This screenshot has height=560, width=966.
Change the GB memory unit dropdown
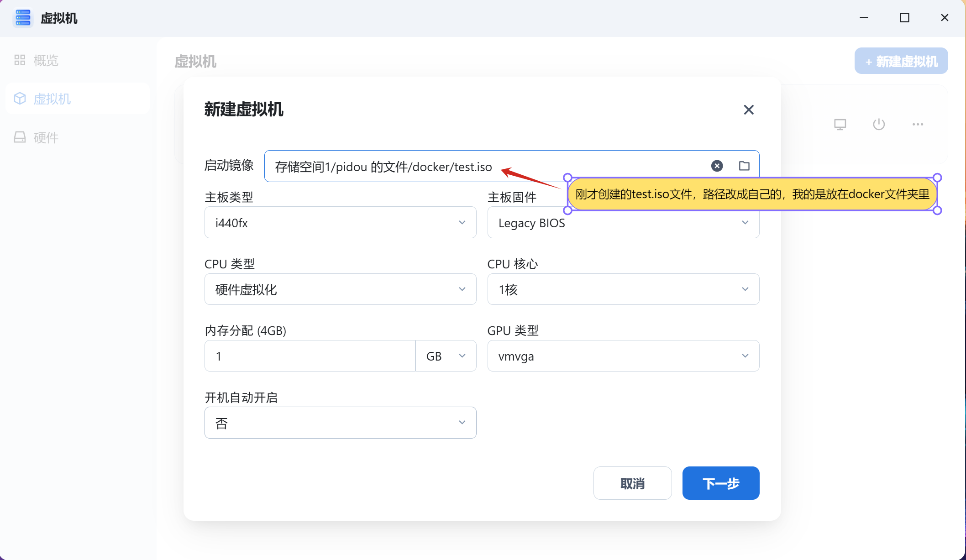pyautogui.click(x=446, y=356)
